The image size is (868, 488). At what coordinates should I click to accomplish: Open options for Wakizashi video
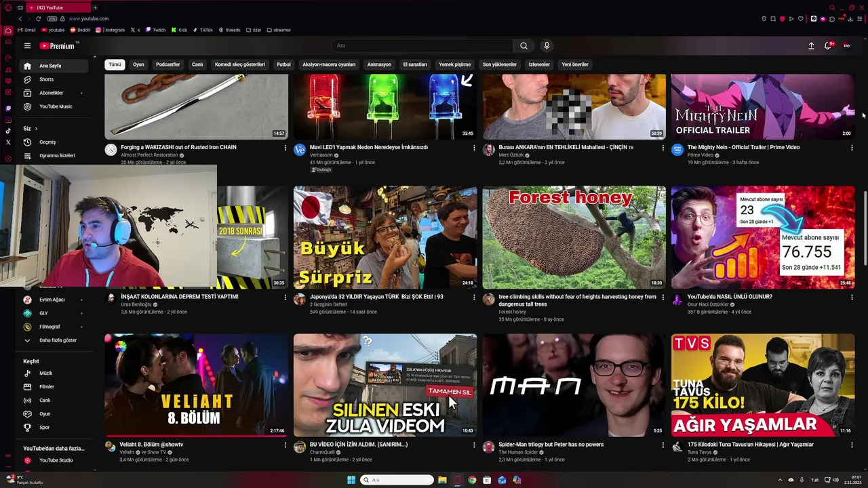point(285,148)
